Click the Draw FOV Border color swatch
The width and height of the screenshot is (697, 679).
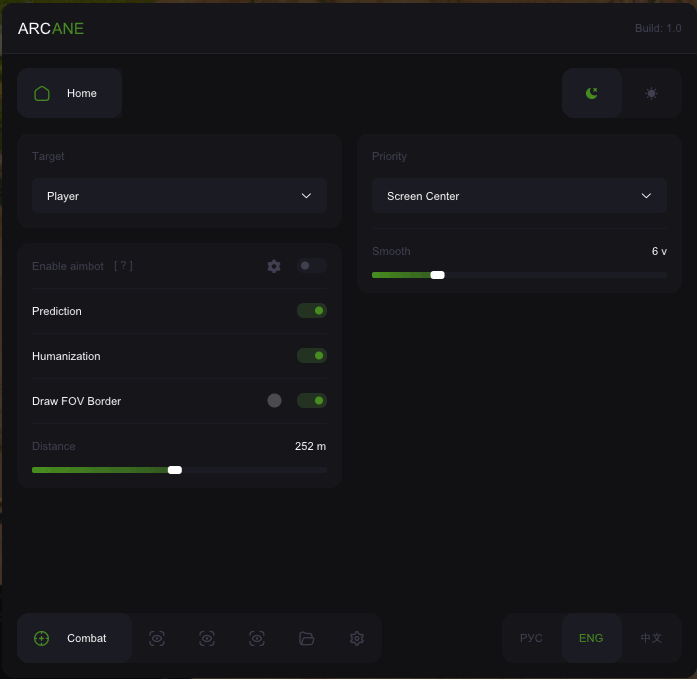click(x=274, y=401)
